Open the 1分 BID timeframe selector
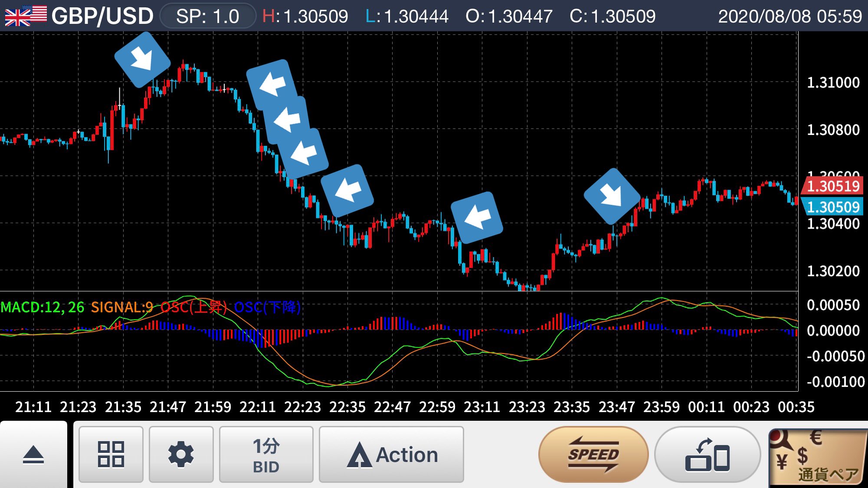This screenshot has width=868, height=488. 266,454
